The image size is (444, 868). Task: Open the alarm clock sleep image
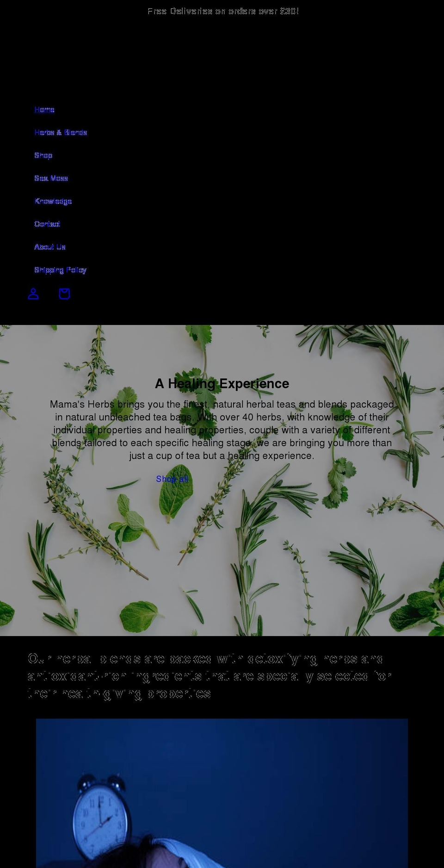coord(222,793)
